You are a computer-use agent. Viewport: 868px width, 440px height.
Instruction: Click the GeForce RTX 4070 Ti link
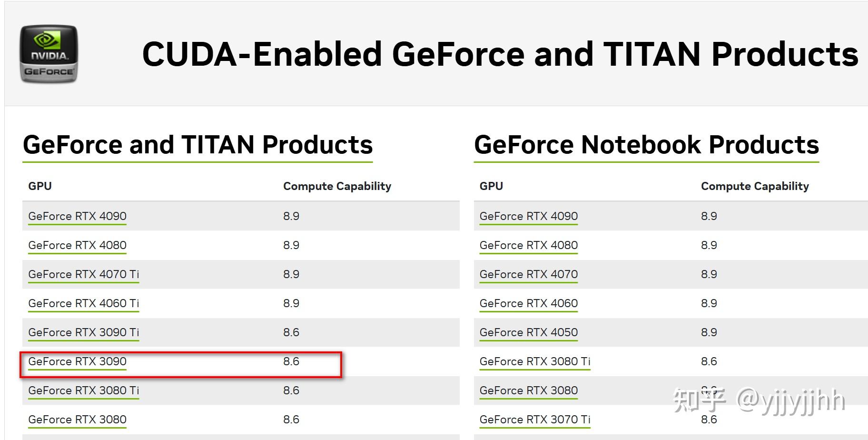(x=83, y=274)
